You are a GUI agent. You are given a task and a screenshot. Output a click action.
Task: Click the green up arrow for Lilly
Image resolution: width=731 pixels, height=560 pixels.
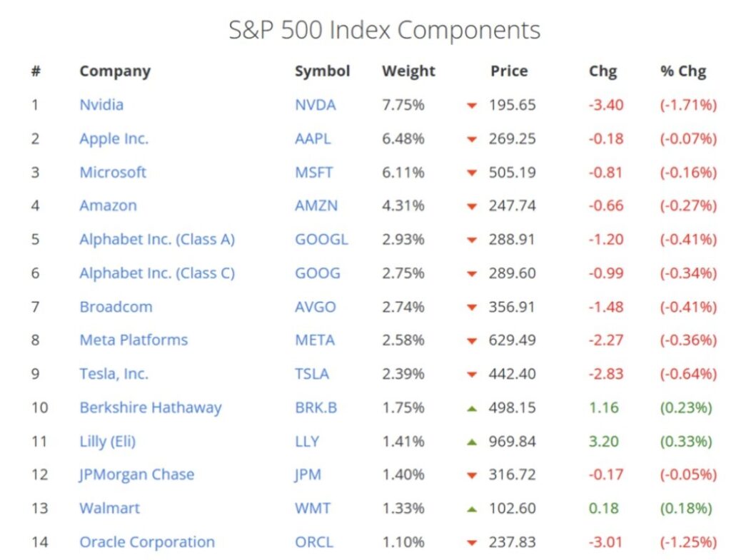471,442
